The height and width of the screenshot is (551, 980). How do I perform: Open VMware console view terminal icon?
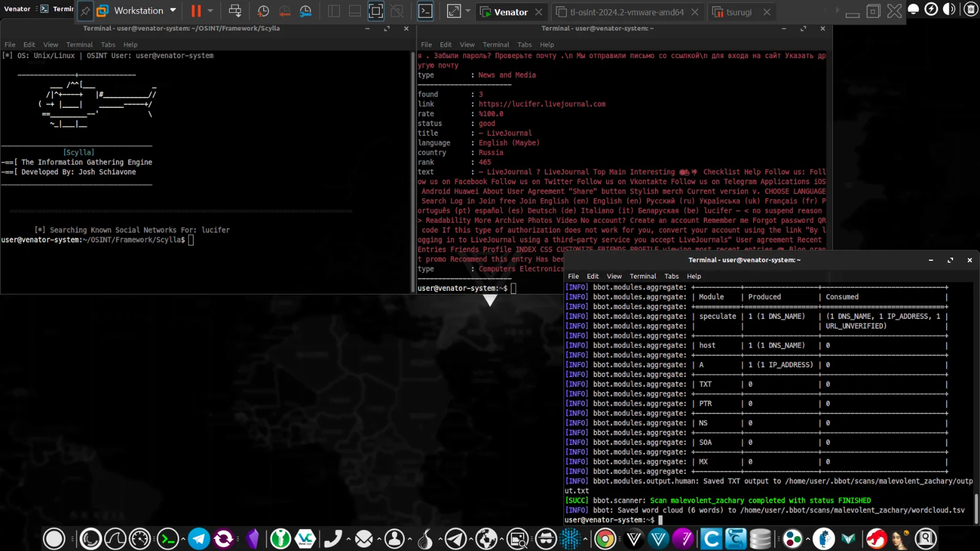pos(425,11)
